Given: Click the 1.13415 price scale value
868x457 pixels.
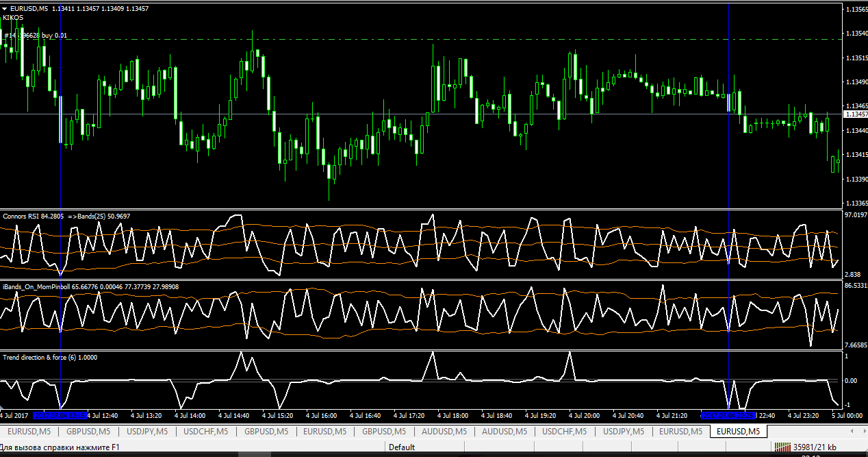Looking at the screenshot, I should click(x=856, y=155).
